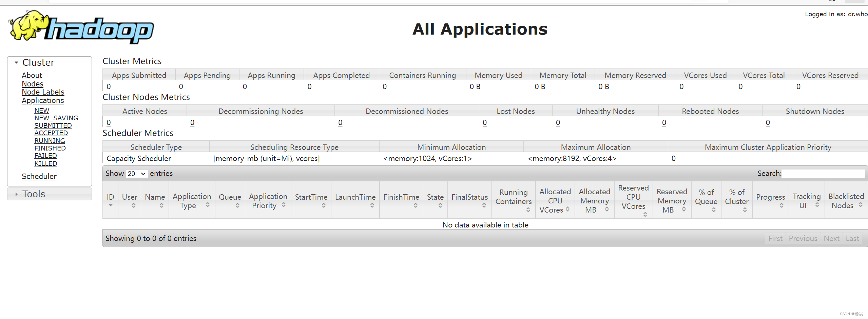The width and height of the screenshot is (868, 319).
Task: Sort by FinalStatus column
Action: point(470,200)
